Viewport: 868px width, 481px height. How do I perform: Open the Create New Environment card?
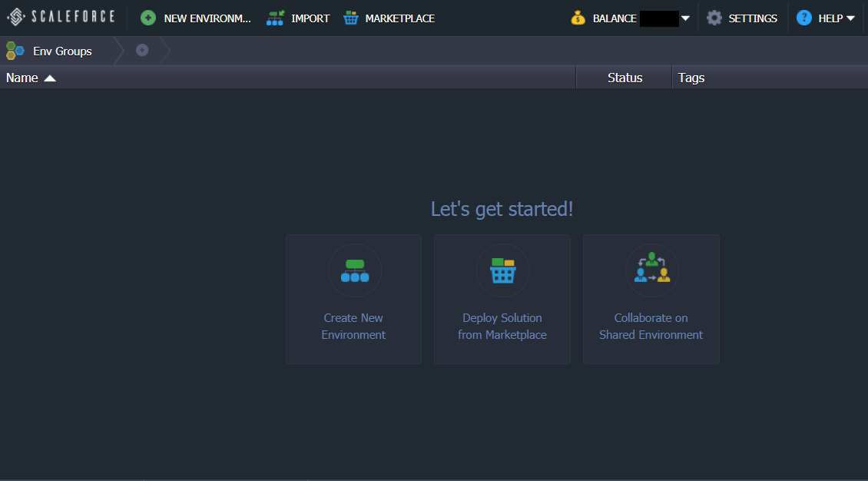(x=353, y=299)
